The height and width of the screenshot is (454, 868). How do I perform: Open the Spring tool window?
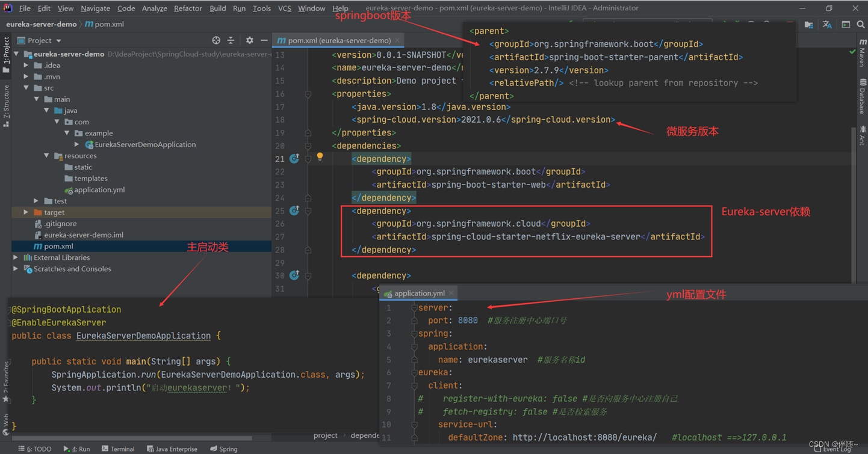pyautogui.click(x=223, y=449)
